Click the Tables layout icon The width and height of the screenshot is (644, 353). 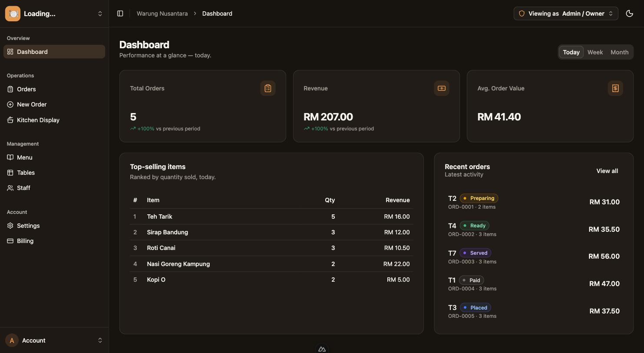[x=10, y=173]
